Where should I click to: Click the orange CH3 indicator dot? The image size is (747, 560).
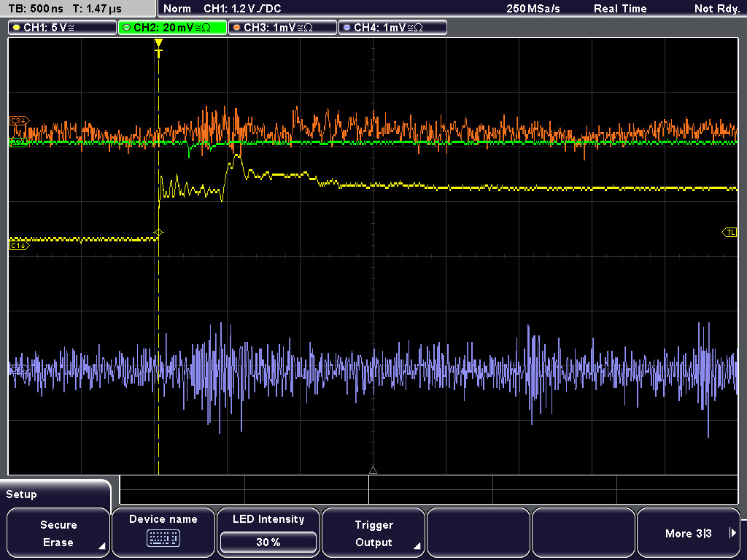[x=236, y=28]
